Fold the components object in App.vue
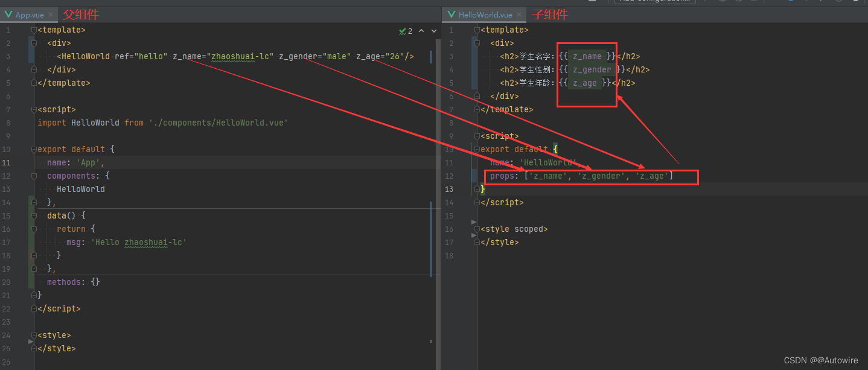868x370 pixels. pos(34,176)
